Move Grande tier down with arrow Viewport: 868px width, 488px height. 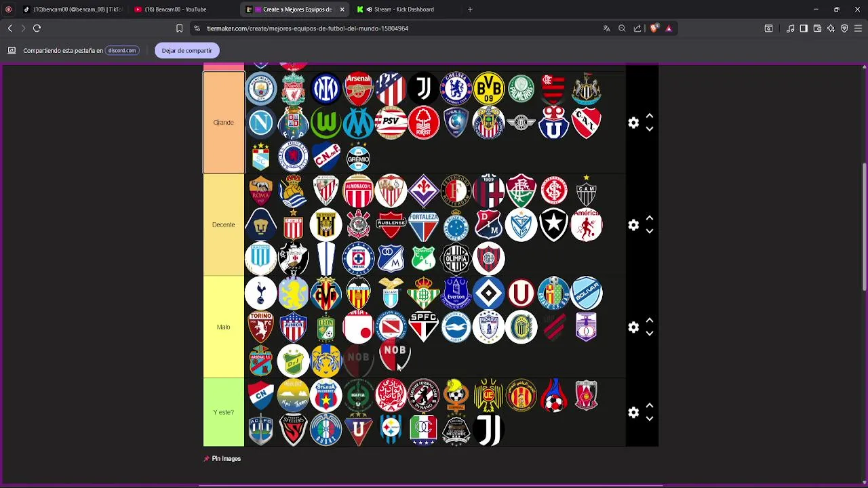[x=650, y=129]
